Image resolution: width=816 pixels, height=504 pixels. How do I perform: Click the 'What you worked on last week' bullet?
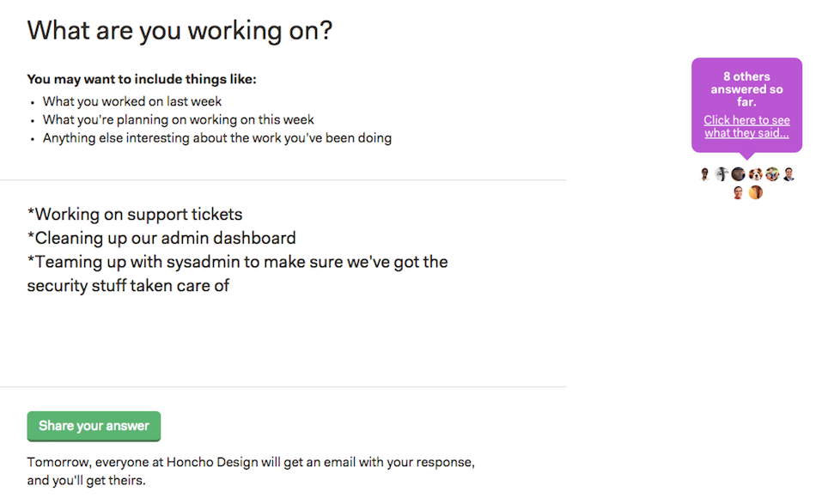point(132,101)
